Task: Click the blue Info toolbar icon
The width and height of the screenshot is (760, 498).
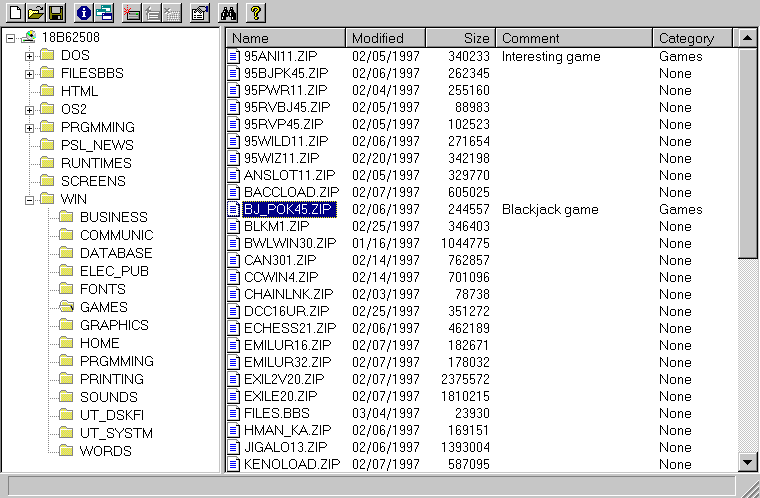Action: click(84, 12)
